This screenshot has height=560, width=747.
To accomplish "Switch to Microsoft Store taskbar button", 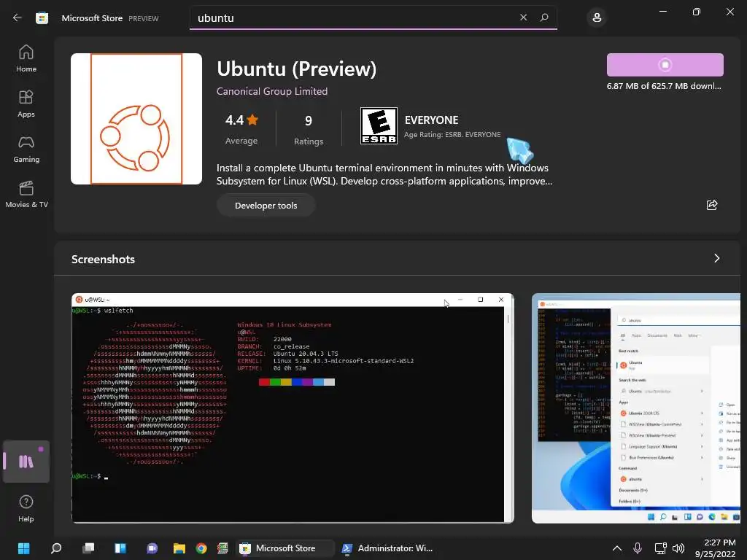I will (x=285, y=548).
